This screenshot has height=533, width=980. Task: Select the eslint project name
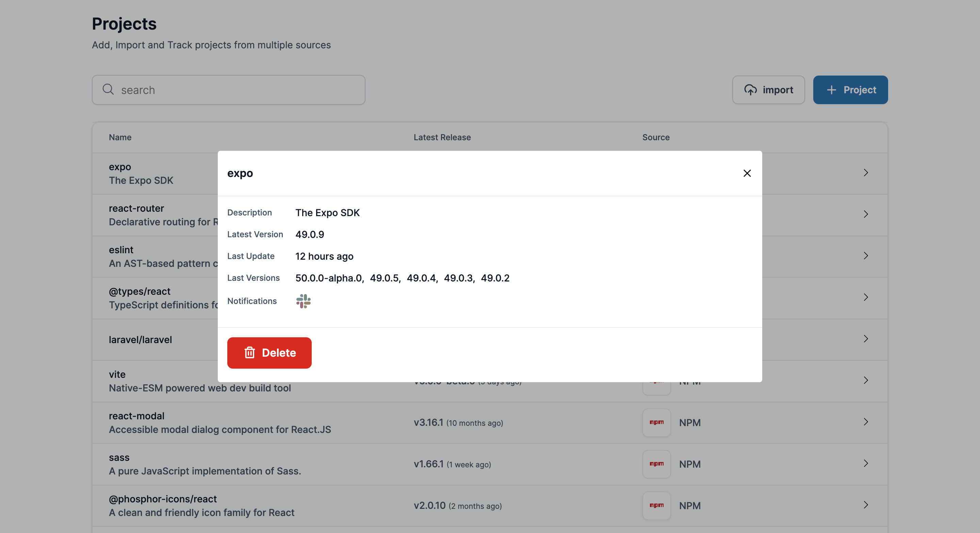coord(121,249)
